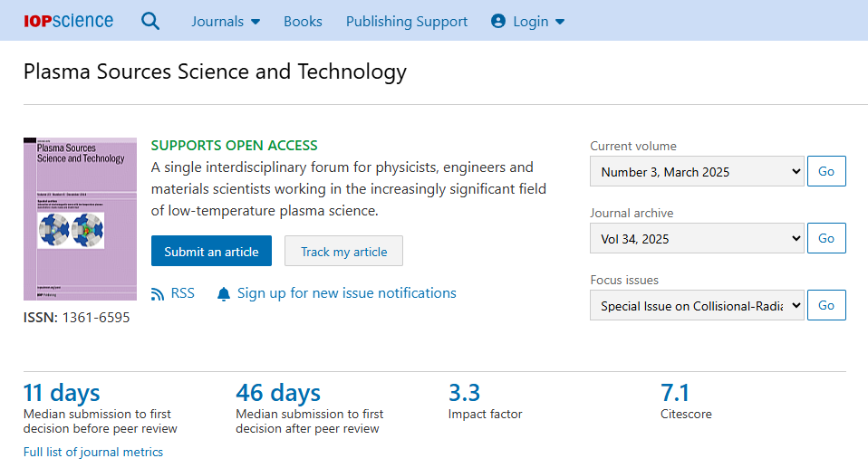
Task: Click 'Median submission to first decision after peer review'
Action: click(x=310, y=421)
